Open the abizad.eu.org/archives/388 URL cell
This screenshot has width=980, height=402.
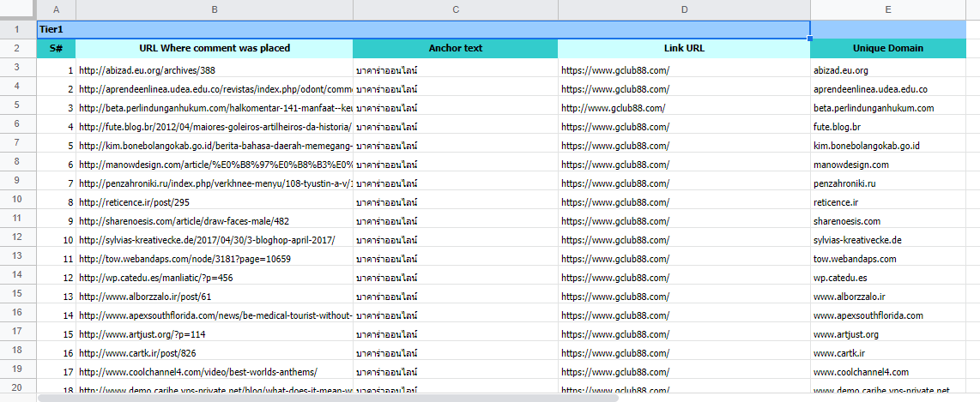pyautogui.click(x=214, y=70)
